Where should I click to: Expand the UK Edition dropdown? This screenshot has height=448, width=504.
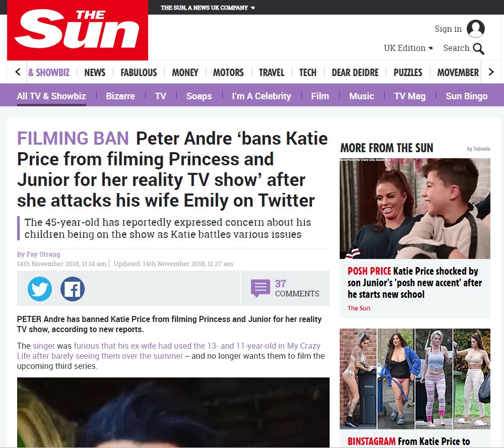[x=408, y=48]
